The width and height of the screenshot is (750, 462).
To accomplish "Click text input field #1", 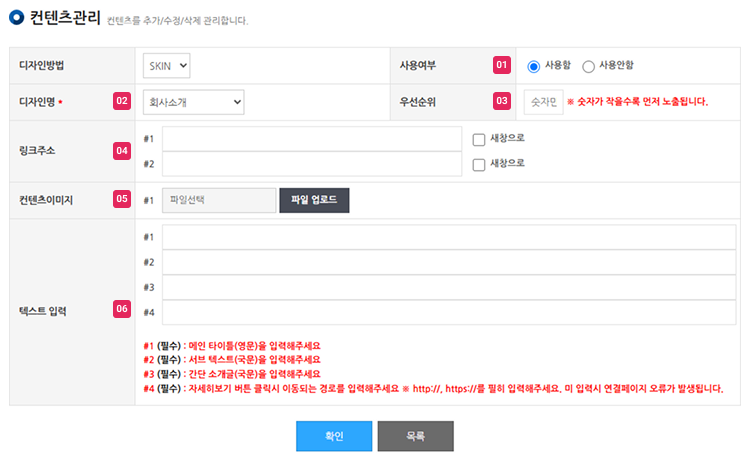I will tap(449, 237).
